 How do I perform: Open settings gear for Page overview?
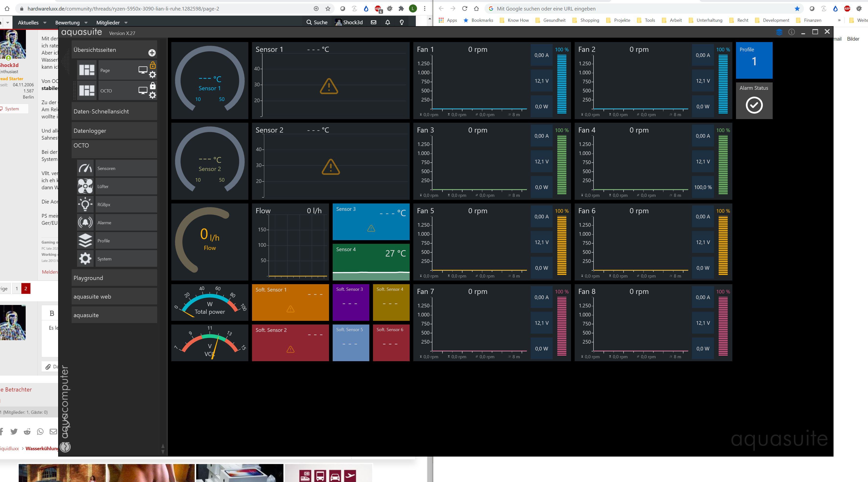[x=153, y=75]
